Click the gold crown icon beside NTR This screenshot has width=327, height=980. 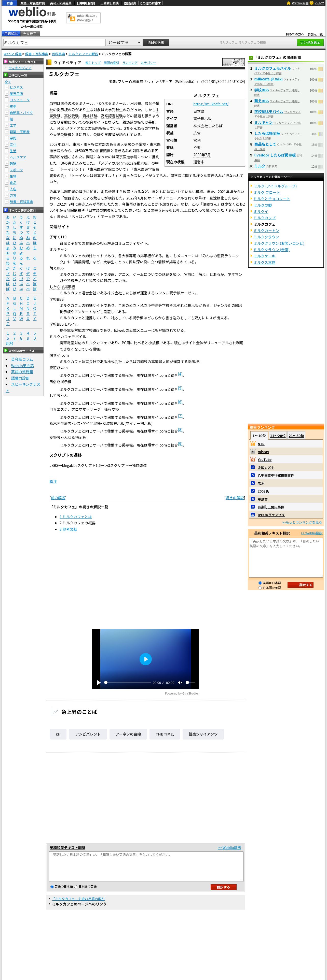pyautogui.click(x=253, y=444)
